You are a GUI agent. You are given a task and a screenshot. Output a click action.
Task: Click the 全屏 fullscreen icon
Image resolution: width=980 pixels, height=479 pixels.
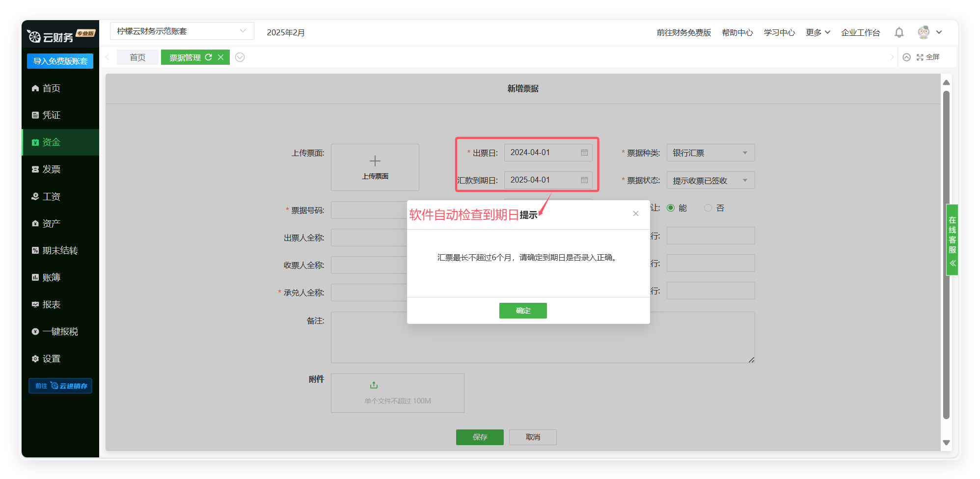coord(920,57)
